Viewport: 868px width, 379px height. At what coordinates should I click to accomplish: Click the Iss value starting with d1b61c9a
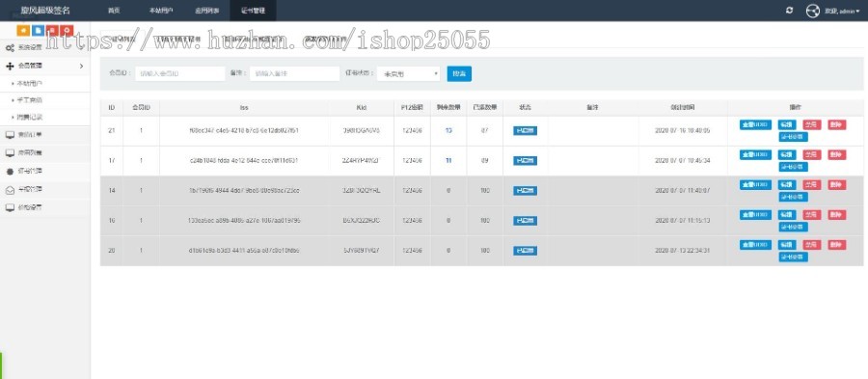[x=244, y=251]
